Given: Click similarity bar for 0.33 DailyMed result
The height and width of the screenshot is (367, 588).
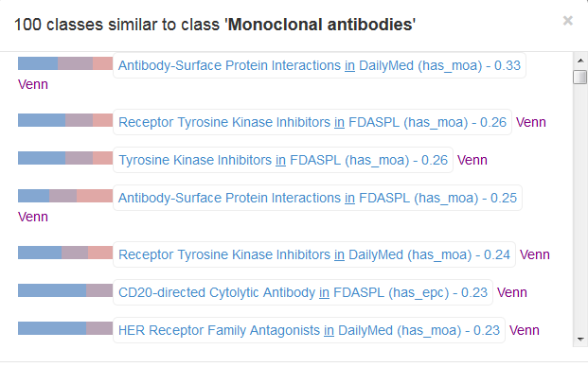Looking at the screenshot, I should tap(65, 63).
